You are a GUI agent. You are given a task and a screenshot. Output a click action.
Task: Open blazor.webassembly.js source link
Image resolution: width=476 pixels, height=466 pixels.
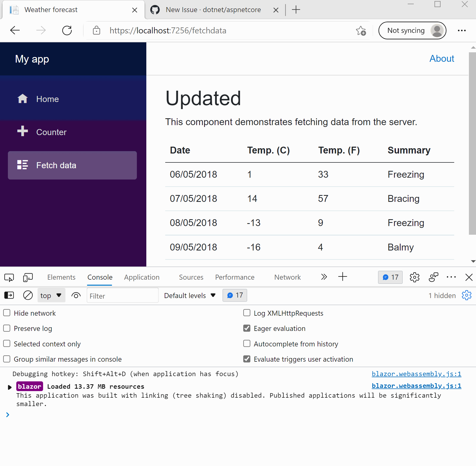416,374
